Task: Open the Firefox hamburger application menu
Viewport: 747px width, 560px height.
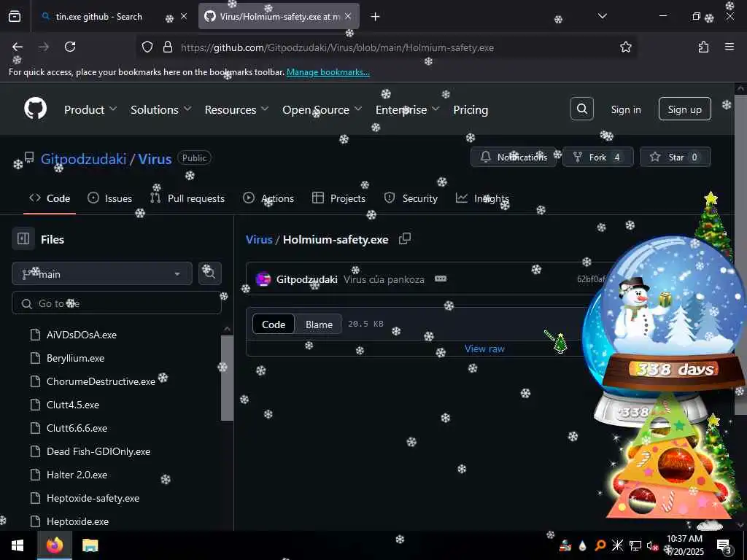Action: [x=729, y=47]
